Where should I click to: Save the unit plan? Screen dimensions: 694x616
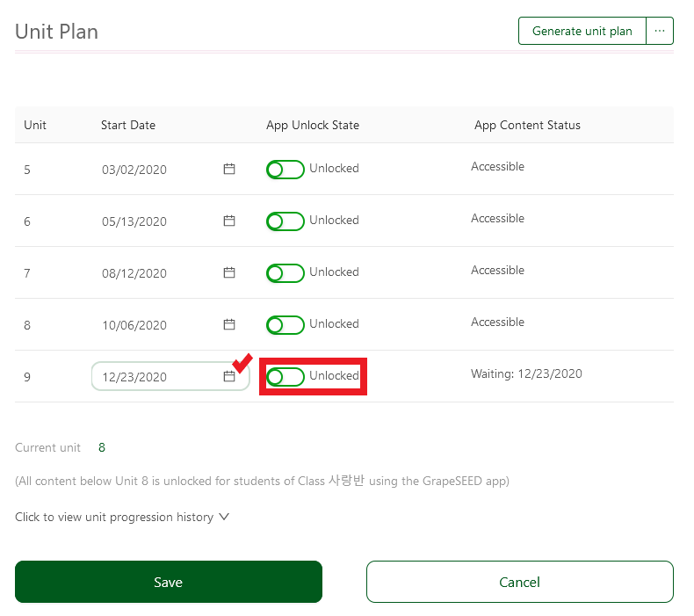[169, 582]
